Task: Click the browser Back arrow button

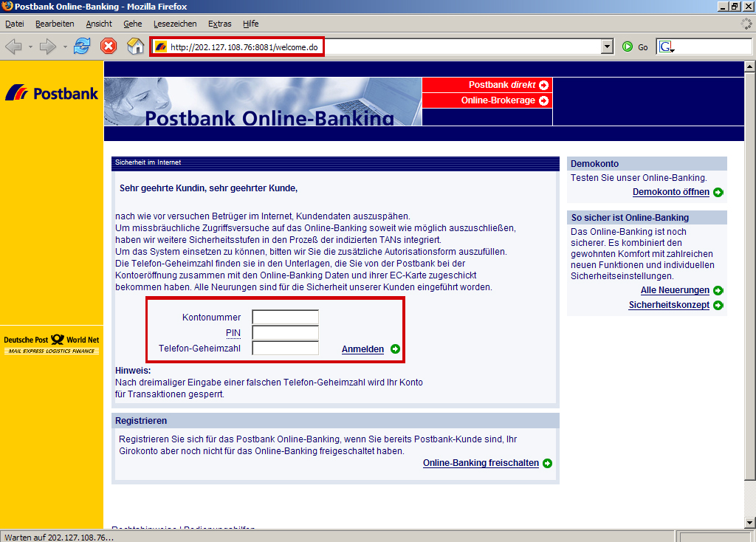Action: (13, 47)
